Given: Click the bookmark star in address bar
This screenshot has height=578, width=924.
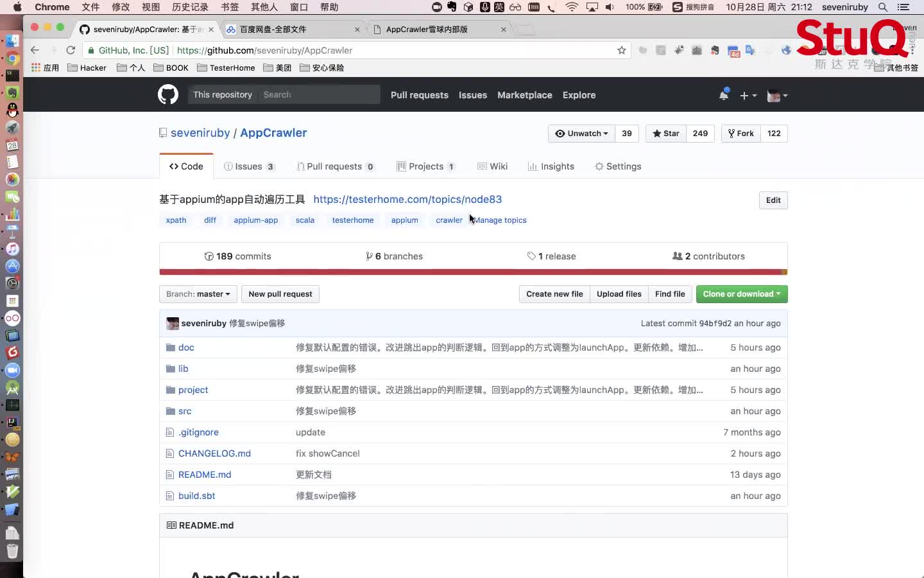Looking at the screenshot, I should pyautogui.click(x=621, y=50).
